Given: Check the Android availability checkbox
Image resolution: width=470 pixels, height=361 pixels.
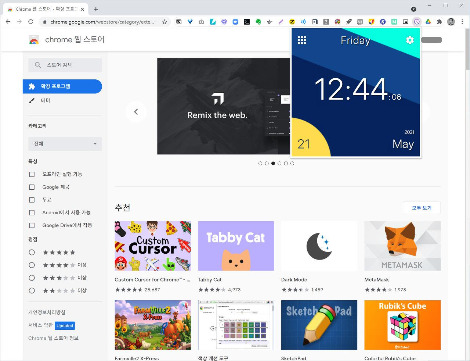Looking at the screenshot, I should click(x=32, y=212).
